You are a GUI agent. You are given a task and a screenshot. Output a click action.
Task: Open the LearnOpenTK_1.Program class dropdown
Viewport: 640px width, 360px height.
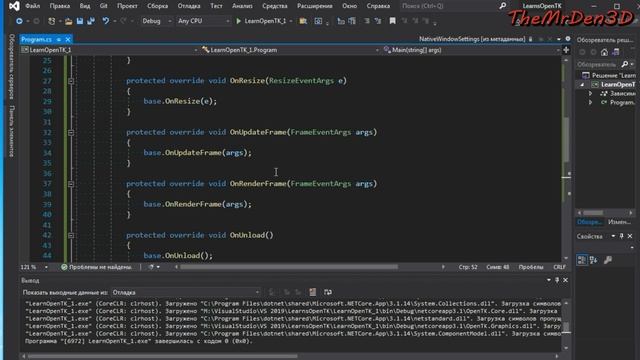[x=290, y=50]
